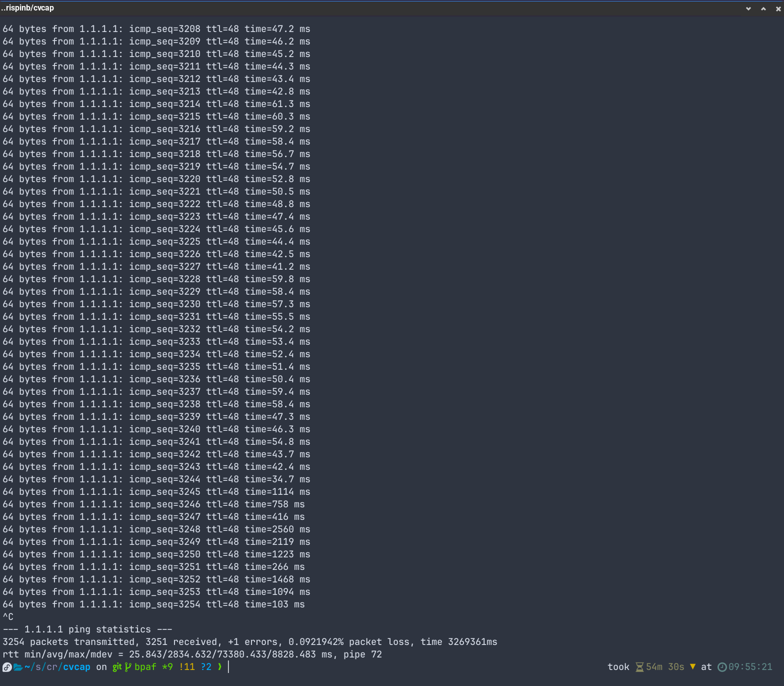Click 'time=758 ms' on seq 3246 line

274,504
